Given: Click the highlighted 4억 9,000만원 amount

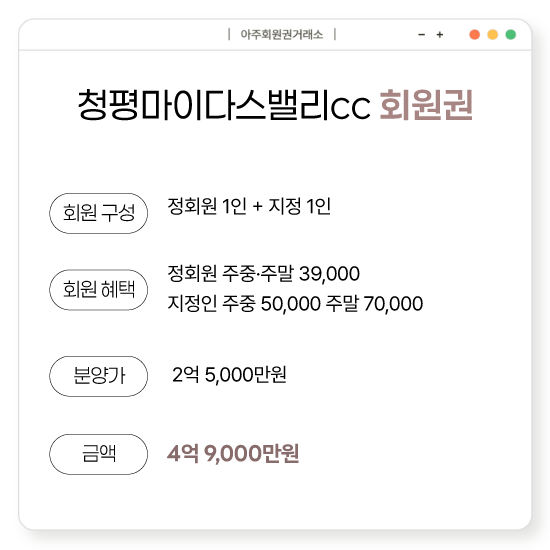Looking at the screenshot, I should [x=233, y=453].
